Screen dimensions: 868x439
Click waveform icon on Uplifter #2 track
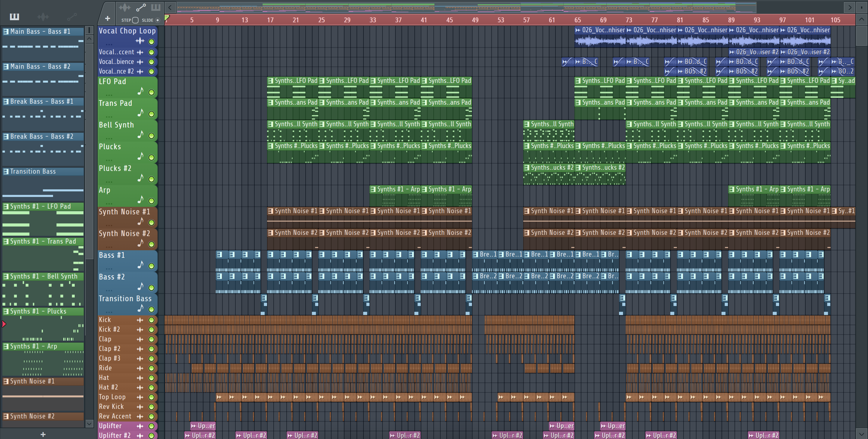tap(140, 436)
